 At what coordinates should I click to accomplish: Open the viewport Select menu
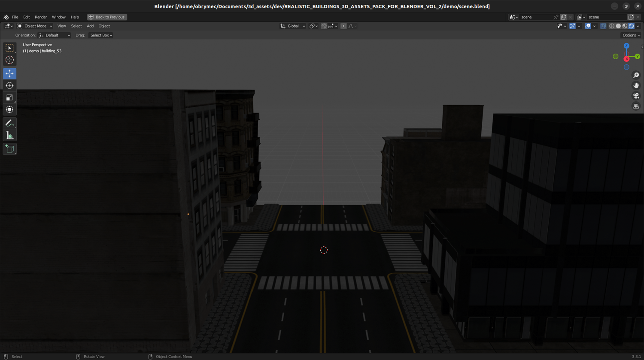[x=76, y=26]
